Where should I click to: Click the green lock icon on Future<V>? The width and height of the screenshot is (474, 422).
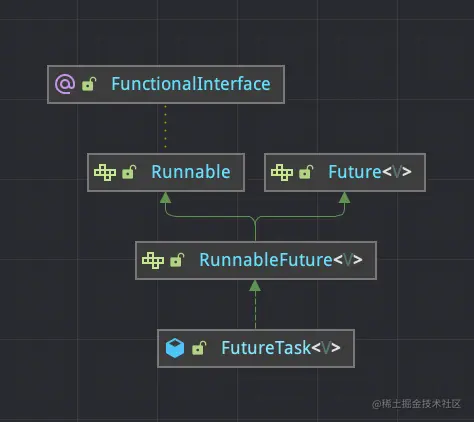click(306, 172)
